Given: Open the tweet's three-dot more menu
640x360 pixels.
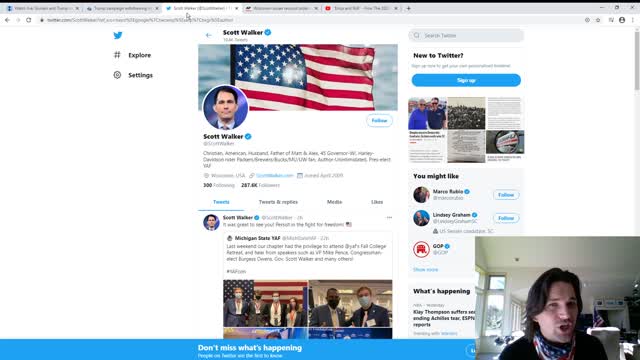Looking at the screenshot, I should [x=389, y=218].
